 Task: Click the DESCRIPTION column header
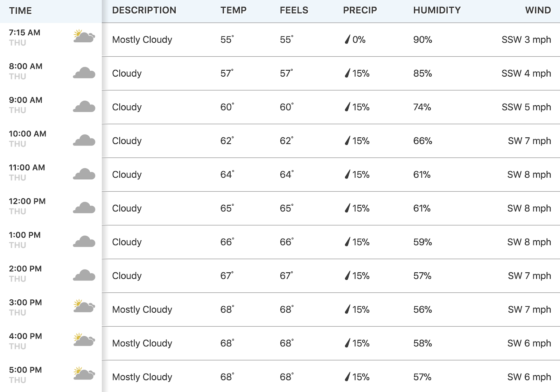coord(144,10)
